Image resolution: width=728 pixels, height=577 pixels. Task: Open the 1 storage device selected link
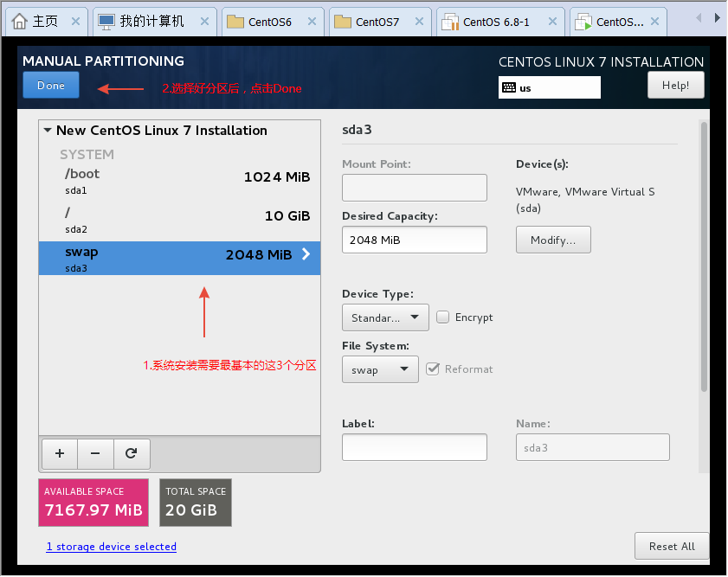tap(112, 547)
